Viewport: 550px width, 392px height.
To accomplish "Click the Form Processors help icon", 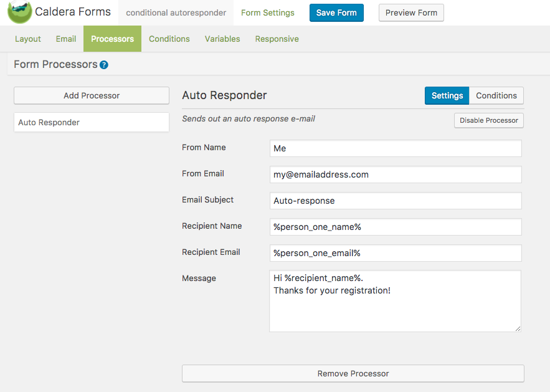I will (x=104, y=65).
